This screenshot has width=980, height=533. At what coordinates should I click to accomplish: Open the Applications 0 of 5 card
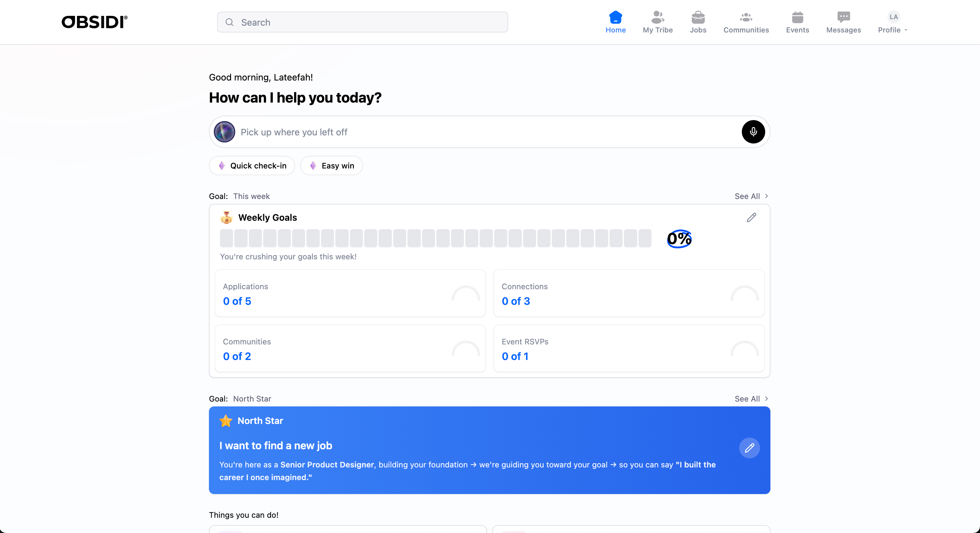350,293
